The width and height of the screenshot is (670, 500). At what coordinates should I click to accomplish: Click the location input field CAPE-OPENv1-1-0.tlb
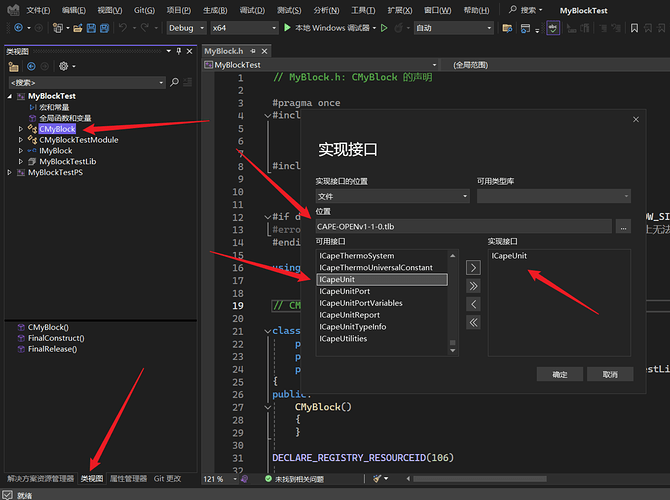point(464,226)
